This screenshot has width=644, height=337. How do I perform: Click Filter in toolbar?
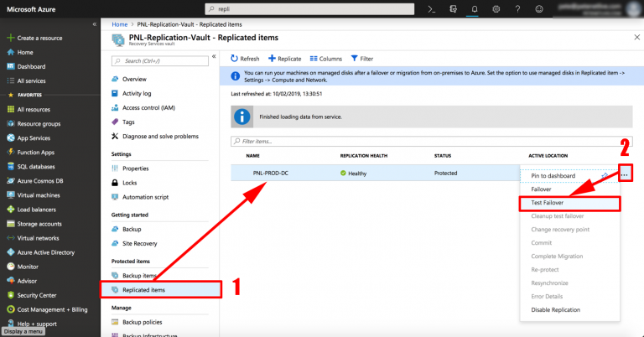[x=362, y=59]
